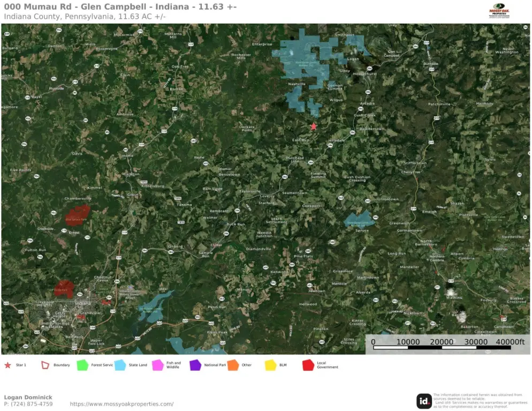The height and width of the screenshot is (411, 532).
Task: Select the blue State Land legend symbol
Action: 120,365
